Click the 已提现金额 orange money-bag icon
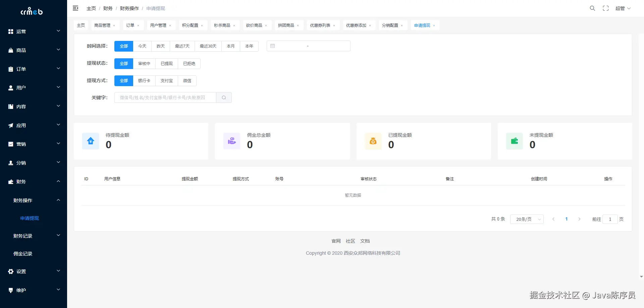Image resolution: width=644 pixels, height=308 pixels. (373, 141)
